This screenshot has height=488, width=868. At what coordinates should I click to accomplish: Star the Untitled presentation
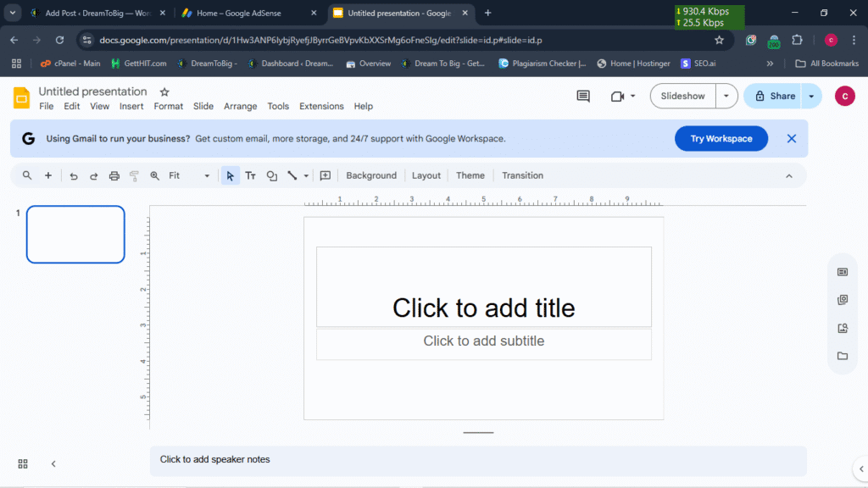pyautogui.click(x=164, y=91)
